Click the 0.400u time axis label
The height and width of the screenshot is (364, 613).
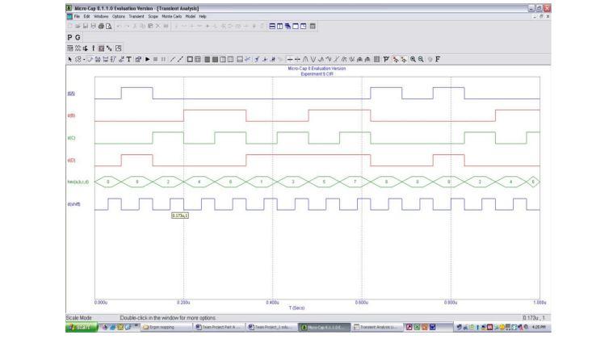pos(272,303)
